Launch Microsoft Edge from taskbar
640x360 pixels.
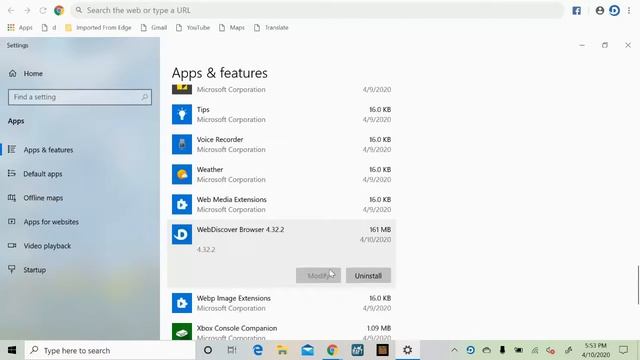click(x=258, y=350)
